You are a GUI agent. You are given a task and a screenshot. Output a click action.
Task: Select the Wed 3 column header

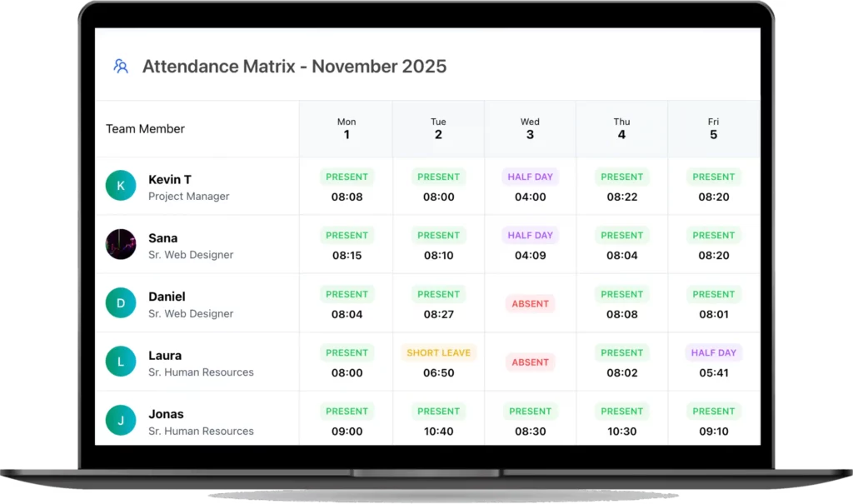(x=530, y=129)
